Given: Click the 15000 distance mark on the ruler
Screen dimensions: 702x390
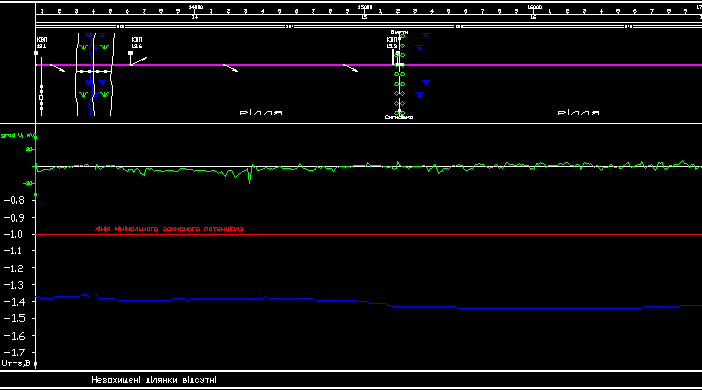Looking at the screenshot, I should tap(365, 7).
